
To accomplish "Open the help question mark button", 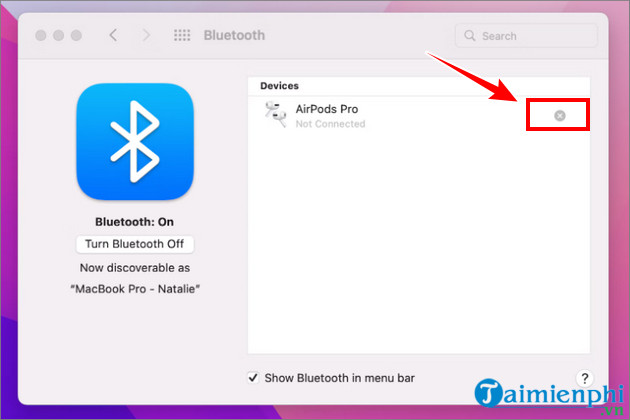I will [x=585, y=378].
